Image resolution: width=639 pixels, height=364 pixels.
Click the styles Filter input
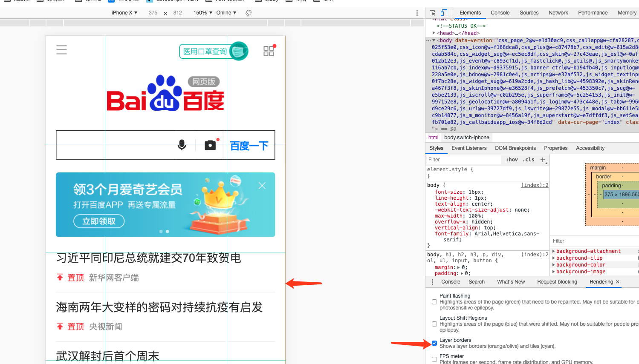click(x=464, y=160)
